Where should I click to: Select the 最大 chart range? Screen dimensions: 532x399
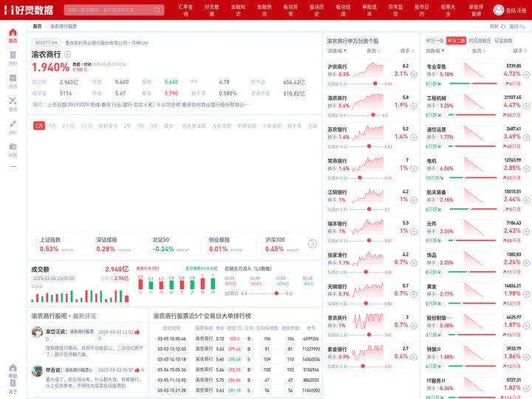pos(168,126)
